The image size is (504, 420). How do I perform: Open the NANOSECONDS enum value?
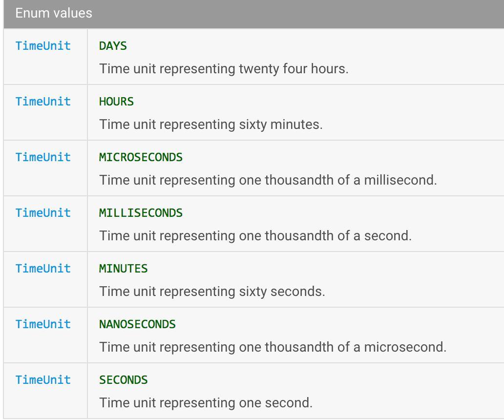[x=137, y=324]
